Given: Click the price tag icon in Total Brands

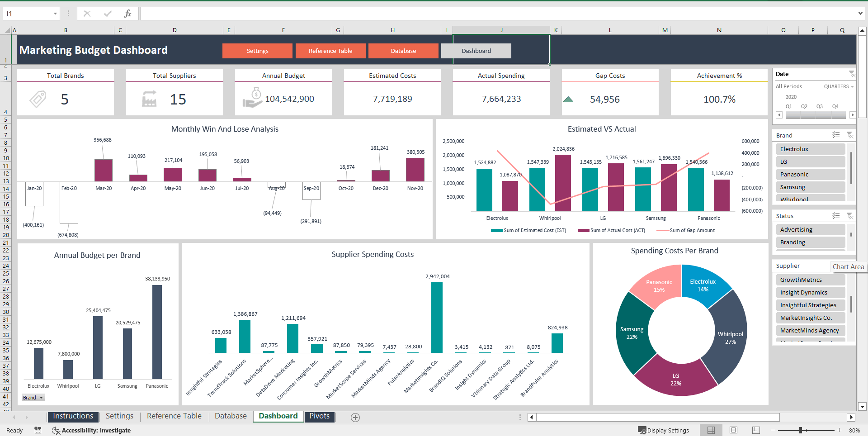Looking at the screenshot, I should pos(38,99).
